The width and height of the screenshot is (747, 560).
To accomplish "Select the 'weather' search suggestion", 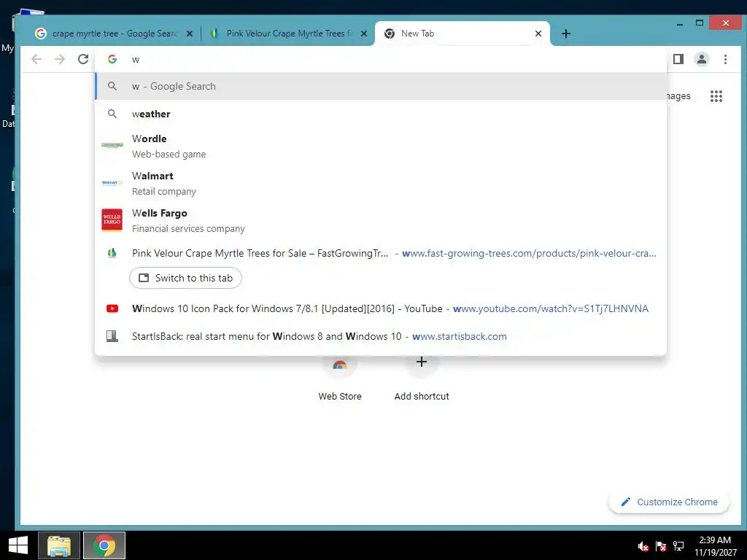I will 381,114.
